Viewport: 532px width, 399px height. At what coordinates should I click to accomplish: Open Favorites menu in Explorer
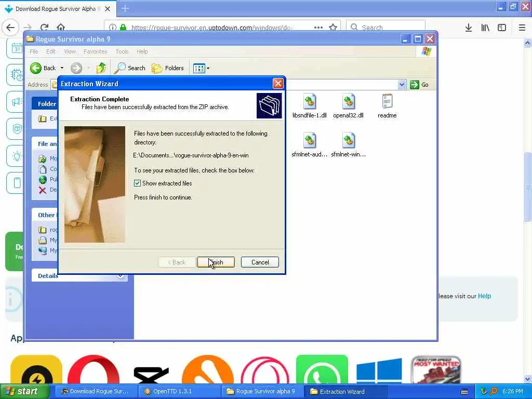pyautogui.click(x=96, y=51)
